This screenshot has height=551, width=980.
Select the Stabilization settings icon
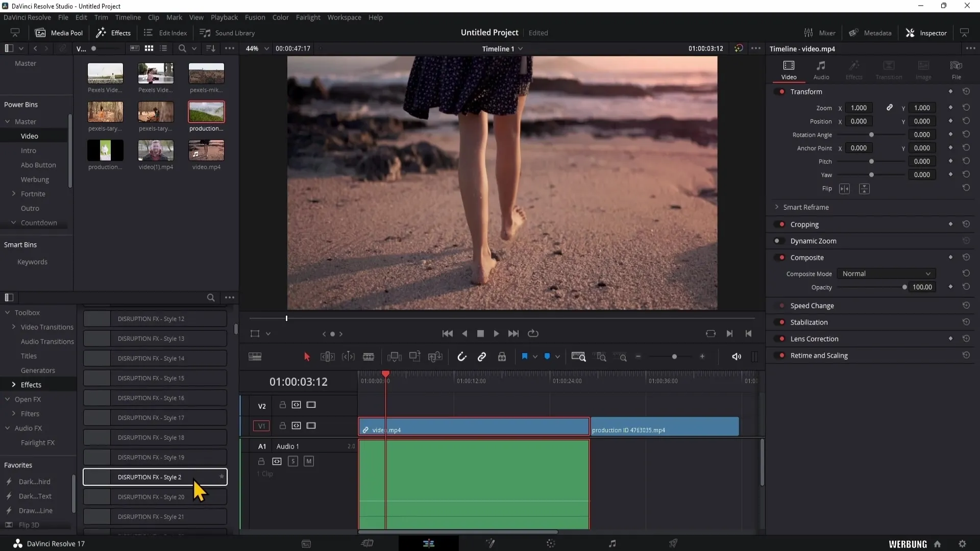[967, 321]
